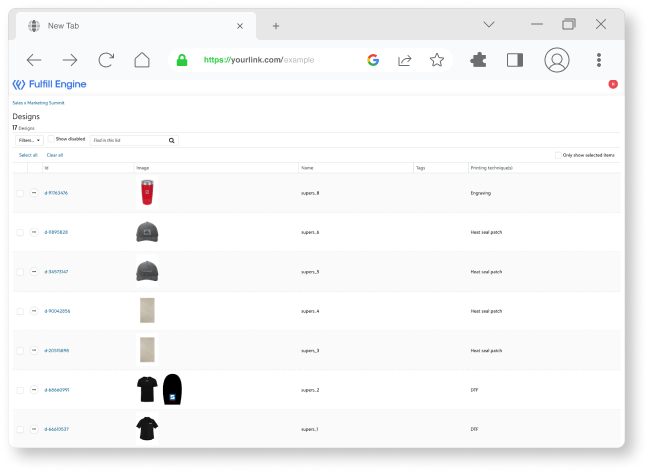Sort by the Name column header

(x=307, y=168)
